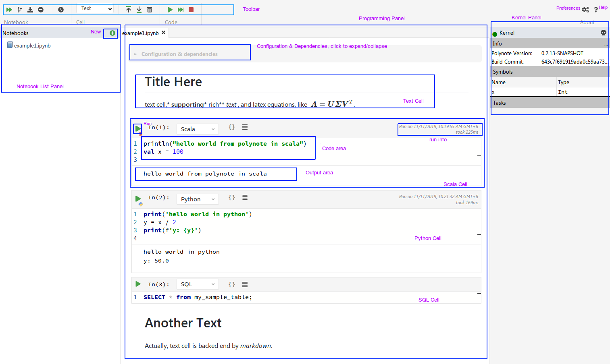
Task: Delete the selected cell with the trash icon
Action: [x=150, y=10]
